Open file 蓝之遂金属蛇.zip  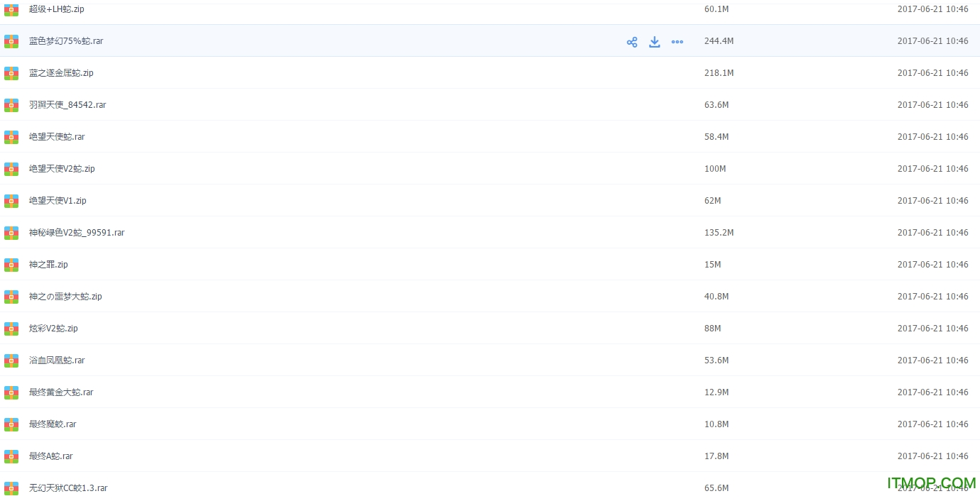point(61,73)
